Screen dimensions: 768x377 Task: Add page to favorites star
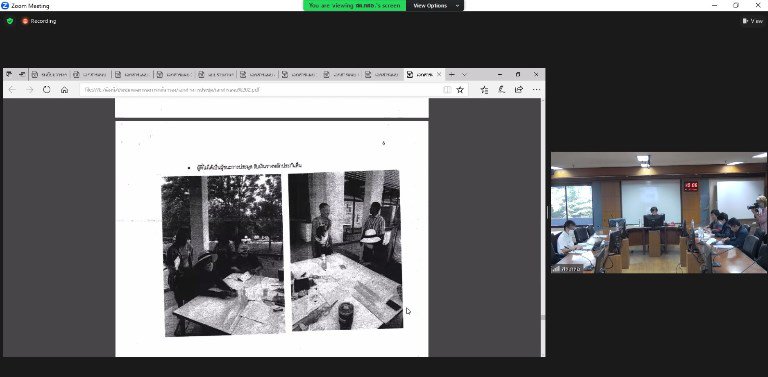[x=460, y=90]
